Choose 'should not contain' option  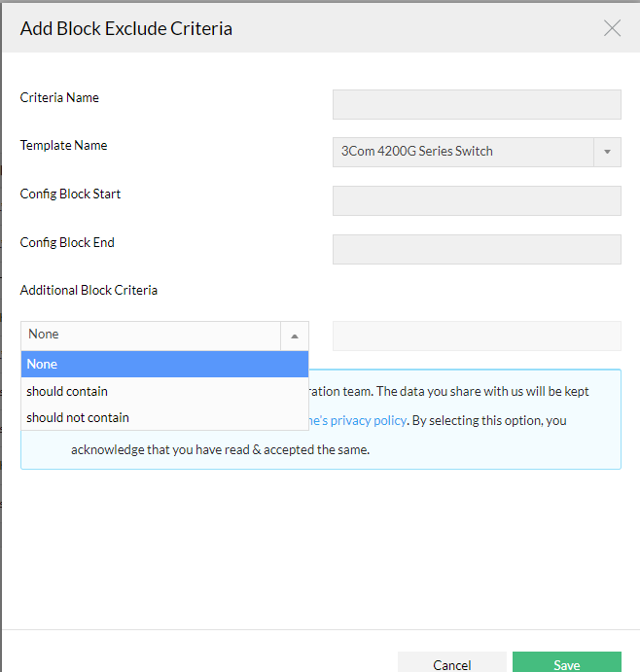[164, 417]
